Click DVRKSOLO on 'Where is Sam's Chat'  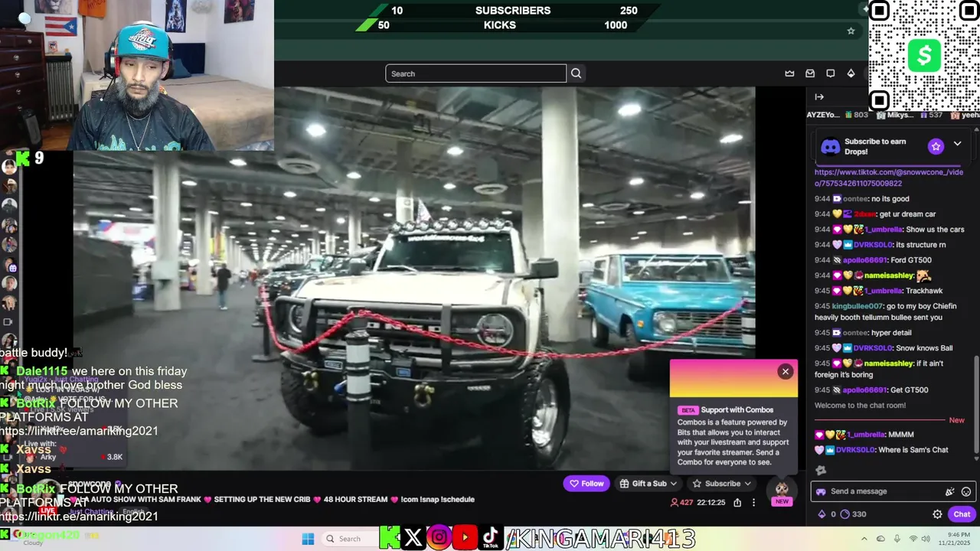(855, 450)
